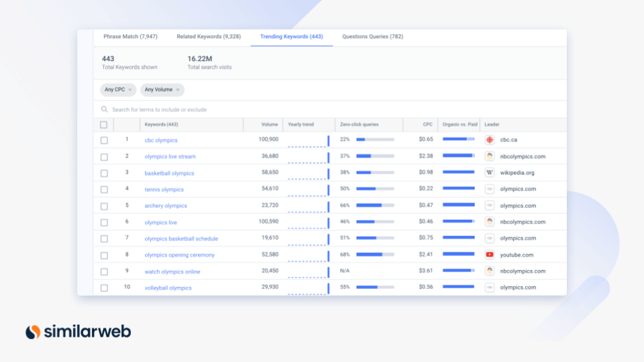Screen dimensions: 644x362
Task: Click the search magnifier icon
Action: pyautogui.click(x=105, y=109)
